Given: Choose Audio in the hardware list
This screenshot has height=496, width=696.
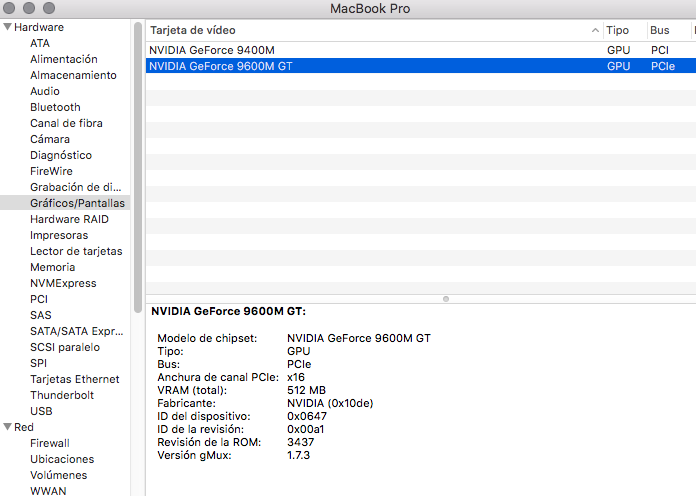Looking at the screenshot, I should pyautogui.click(x=45, y=91).
